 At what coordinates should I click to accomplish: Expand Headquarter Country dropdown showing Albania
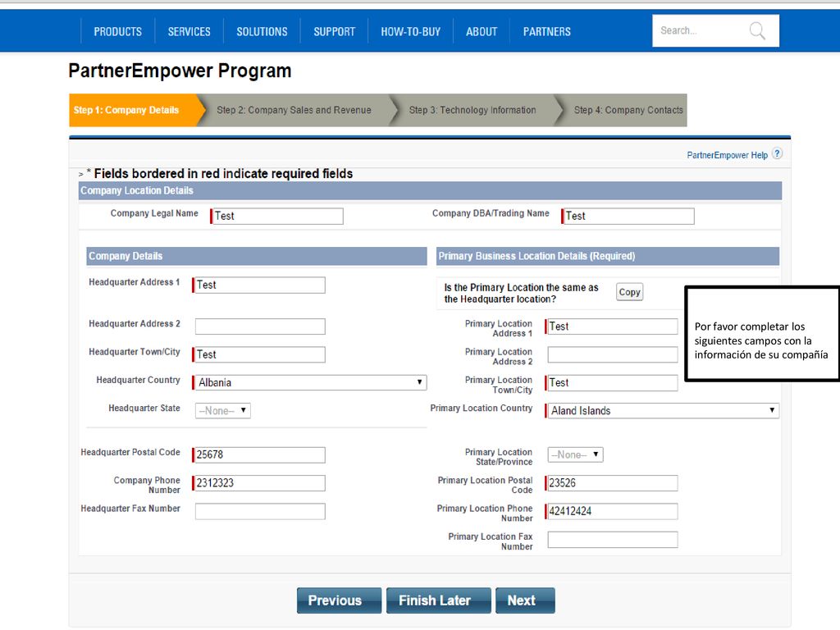(309, 382)
